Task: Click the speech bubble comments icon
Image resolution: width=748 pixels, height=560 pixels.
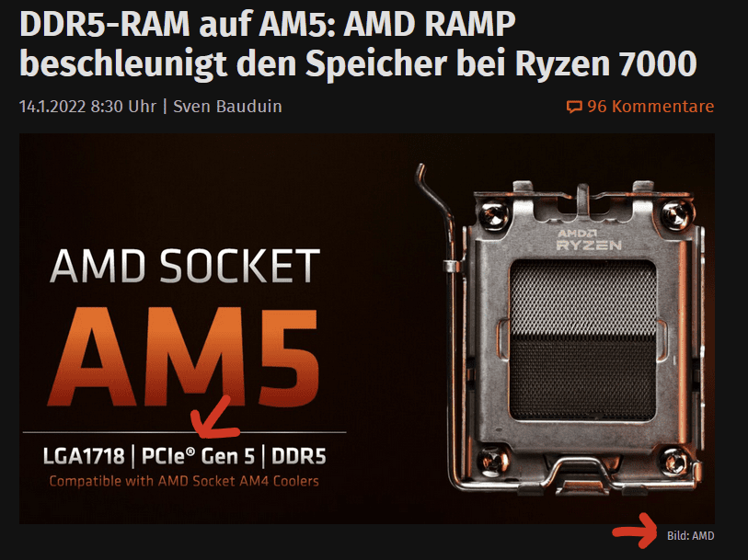Action: (x=574, y=107)
